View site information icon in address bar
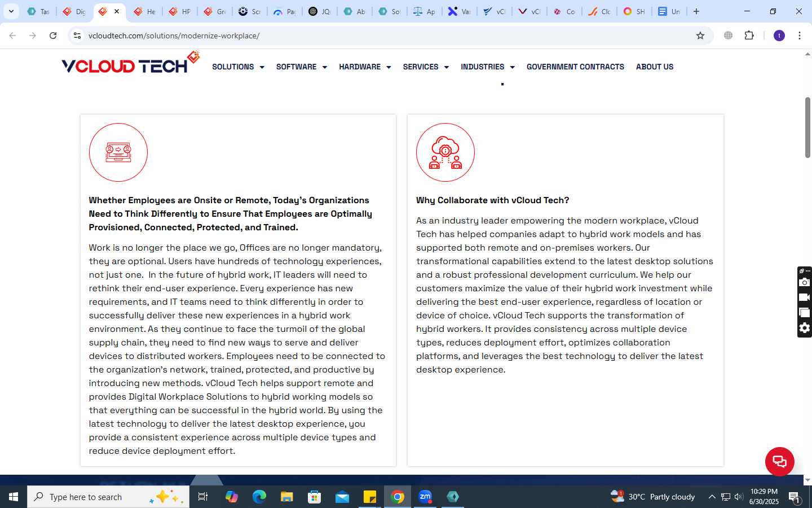The width and height of the screenshot is (812, 508). [77, 36]
